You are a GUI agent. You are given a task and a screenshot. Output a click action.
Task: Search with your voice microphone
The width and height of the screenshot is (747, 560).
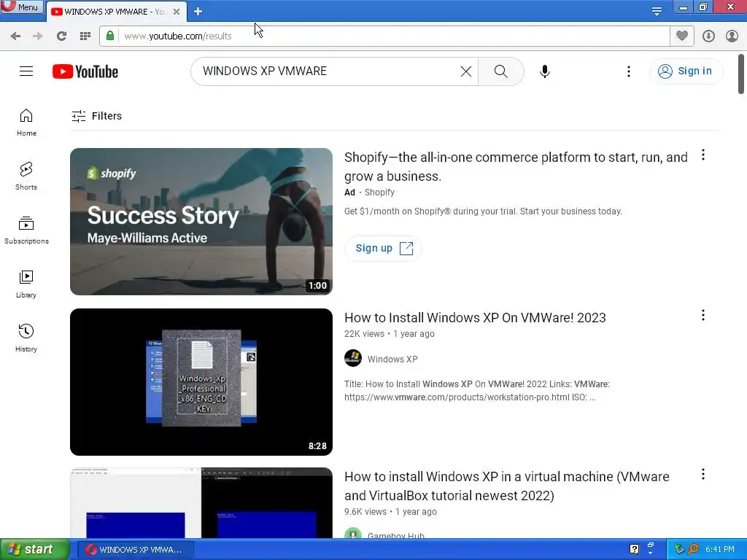(x=545, y=71)
